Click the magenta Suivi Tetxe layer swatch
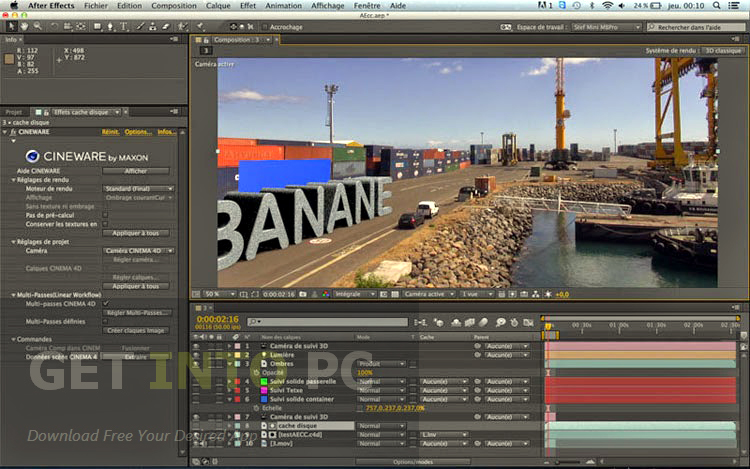 pyautogui.click(x=264, y=390)
